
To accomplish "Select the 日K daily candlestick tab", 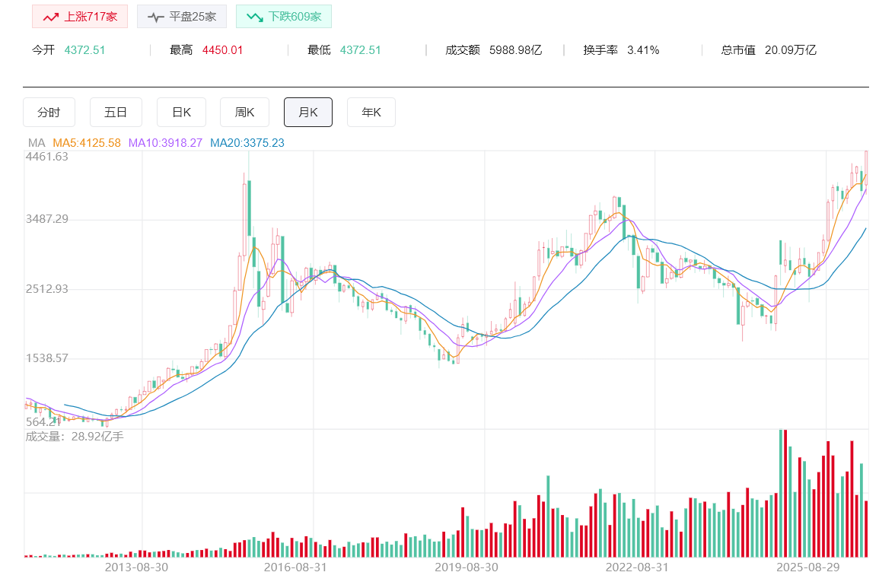I will (181, 113).
